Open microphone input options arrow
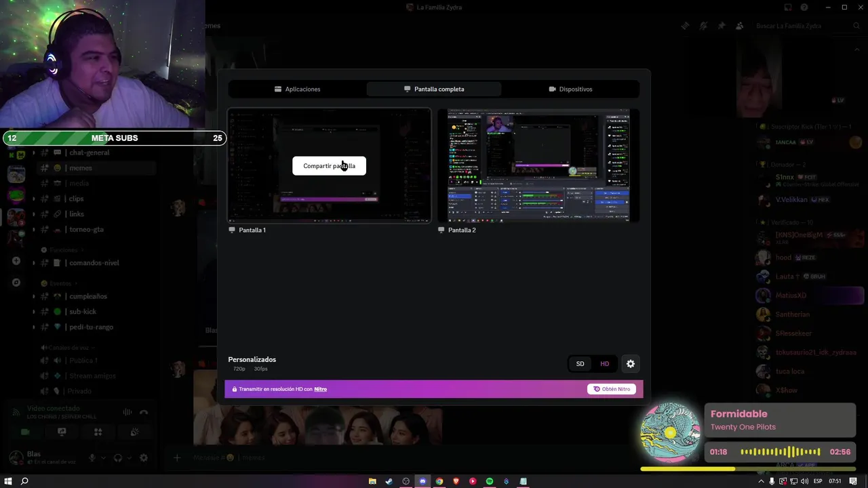Viewport: 868px width, 488px height. tap(103, 458)
